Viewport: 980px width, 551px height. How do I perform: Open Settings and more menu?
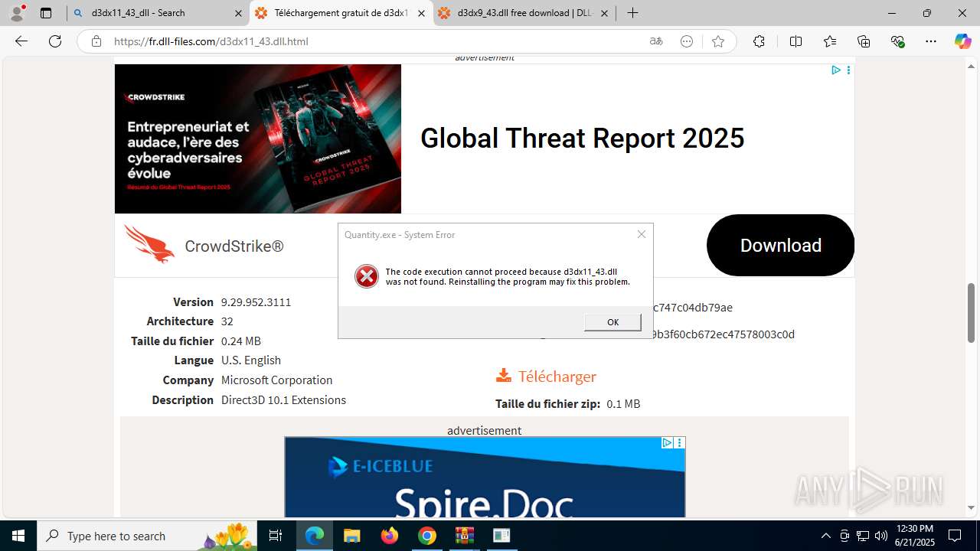(x=931, y=41)
